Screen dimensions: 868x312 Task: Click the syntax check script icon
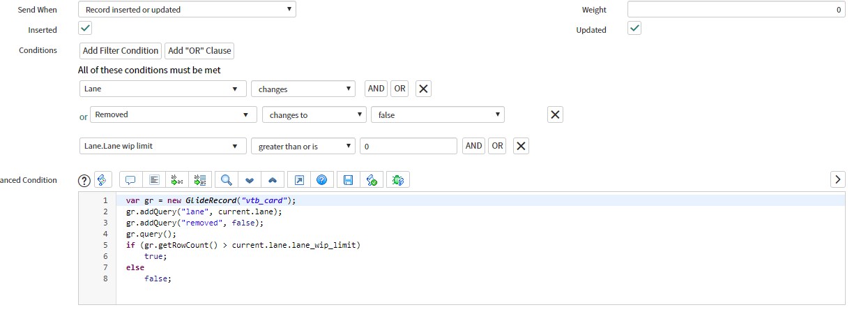[372, 180]
